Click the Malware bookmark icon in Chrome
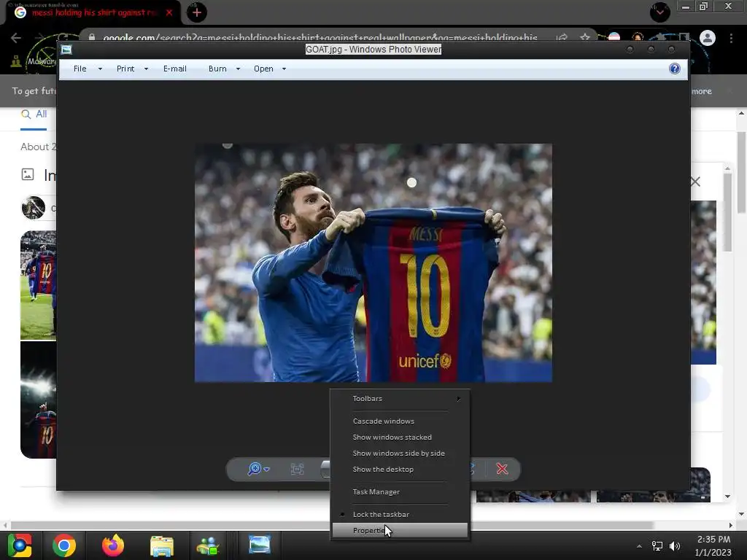Viewport: 747px width, 560px height. 16,61
